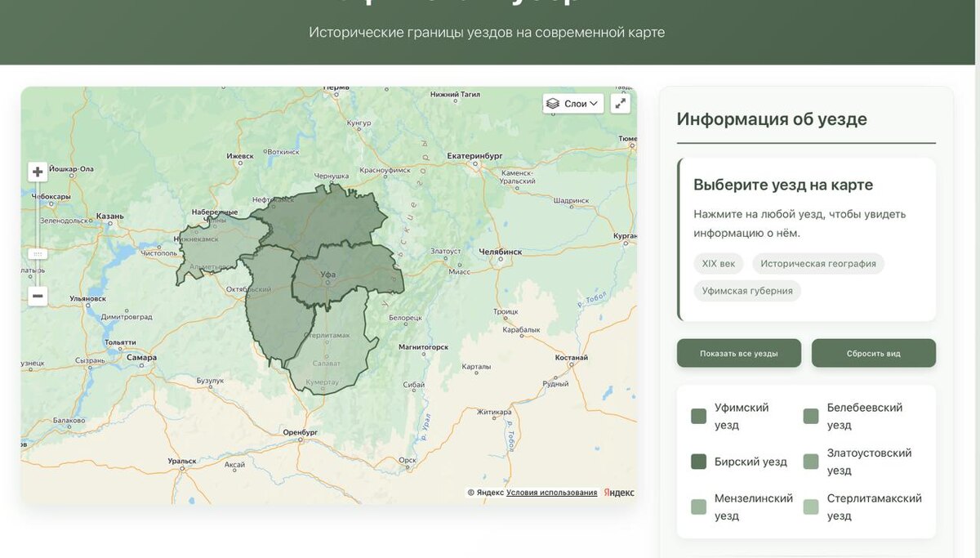Click the Костанай city label on map

tap(572, 358)
